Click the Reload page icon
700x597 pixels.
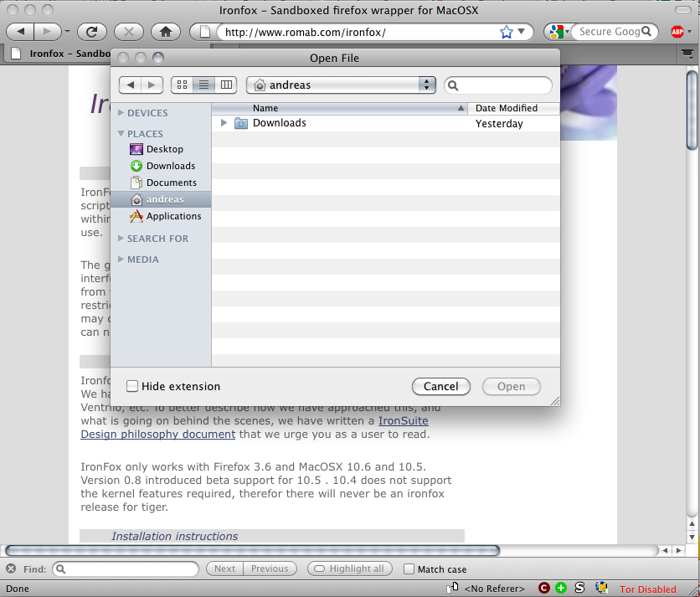pos(92,31)
